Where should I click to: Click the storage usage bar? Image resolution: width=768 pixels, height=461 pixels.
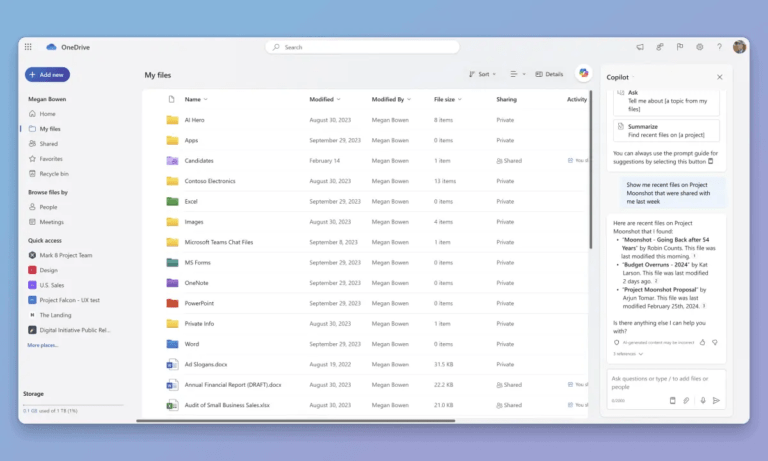pos(73,405)
